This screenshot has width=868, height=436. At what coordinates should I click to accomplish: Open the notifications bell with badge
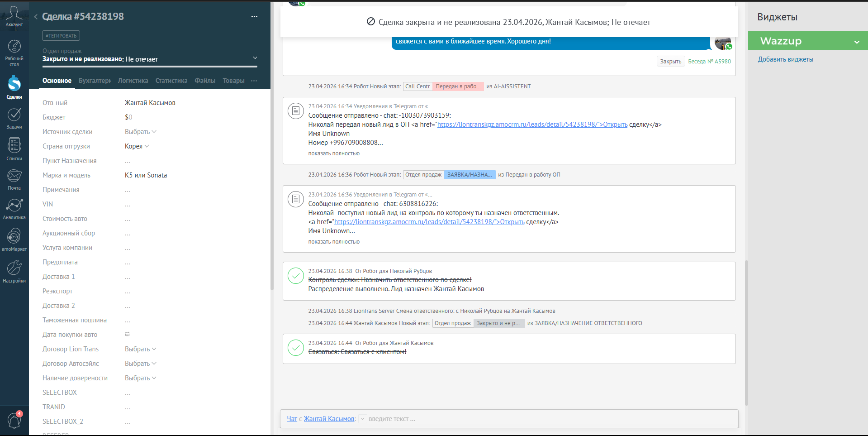pyautogui.click(x=14, y=420)
